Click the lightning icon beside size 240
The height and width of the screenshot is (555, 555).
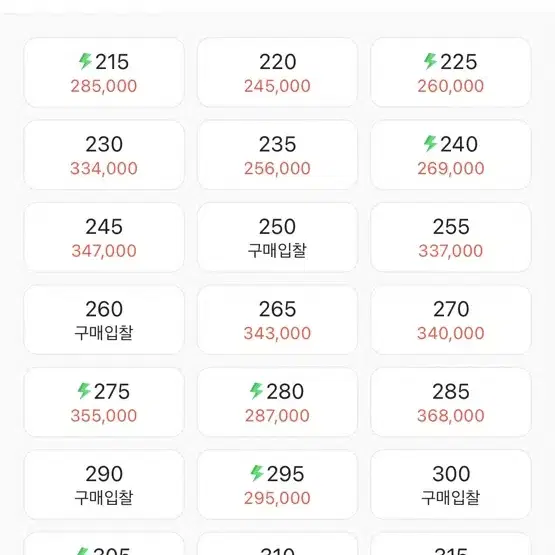pyautogui.click(x=430, y=143)
